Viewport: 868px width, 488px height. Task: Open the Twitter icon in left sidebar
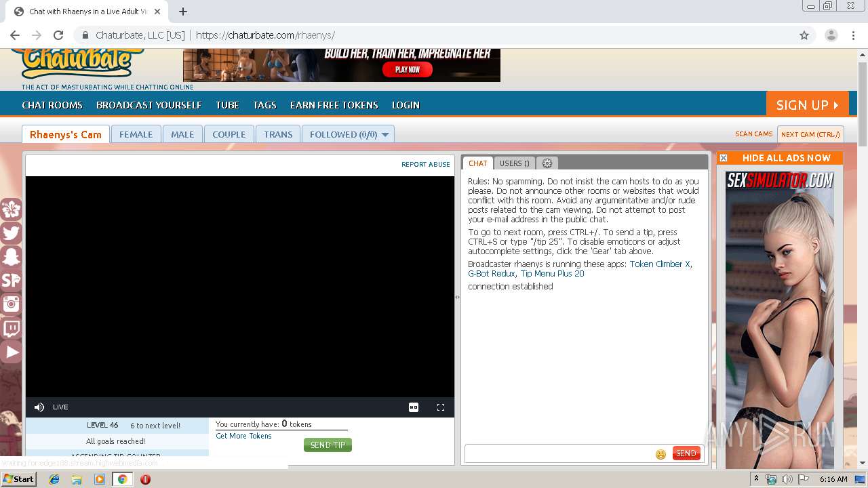11,233
